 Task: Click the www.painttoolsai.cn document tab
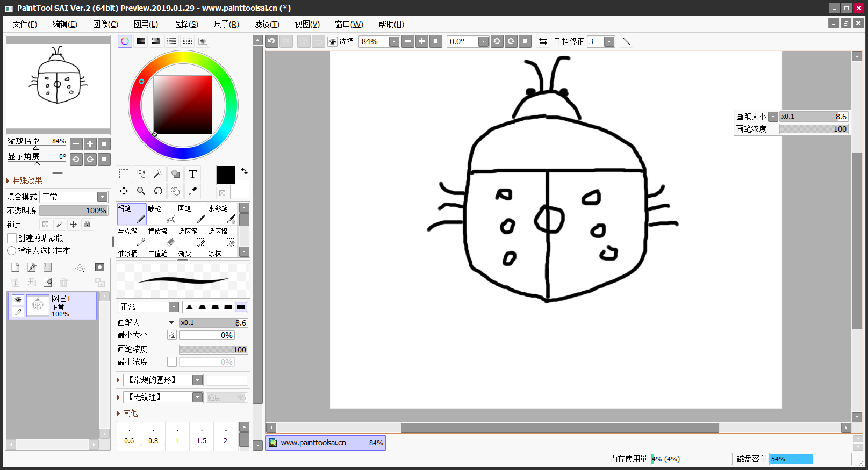tap(325, 443)
